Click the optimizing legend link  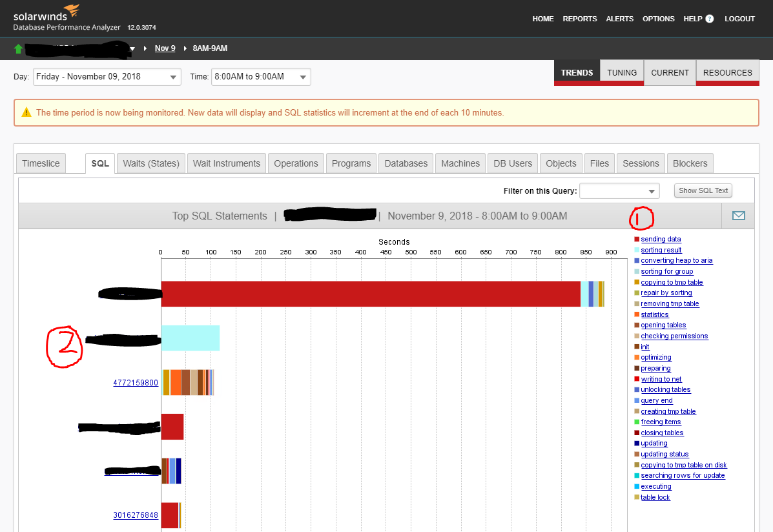click(x=656, y=358)
